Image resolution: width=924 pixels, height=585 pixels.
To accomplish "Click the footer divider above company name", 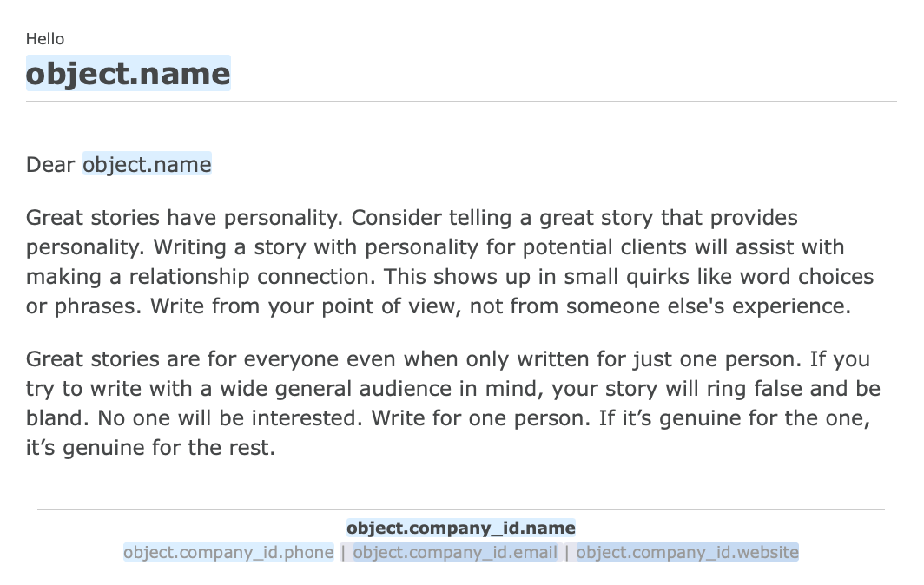I will (461, 509).
